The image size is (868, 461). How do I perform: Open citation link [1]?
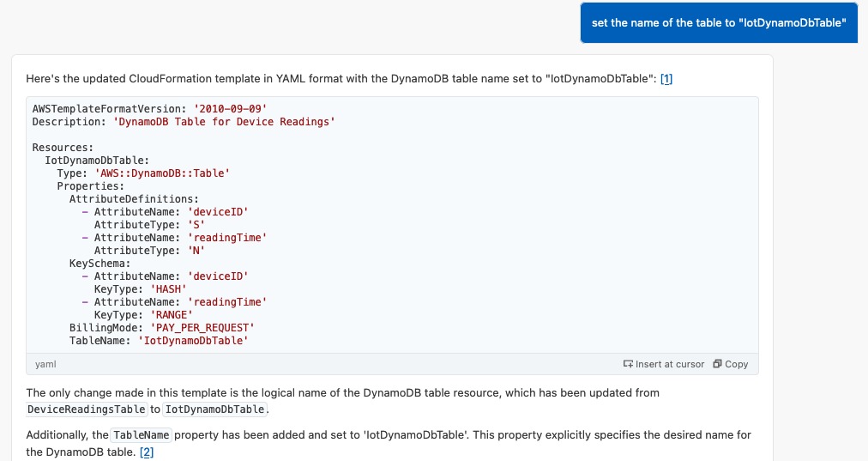click(x=666, y=79)
